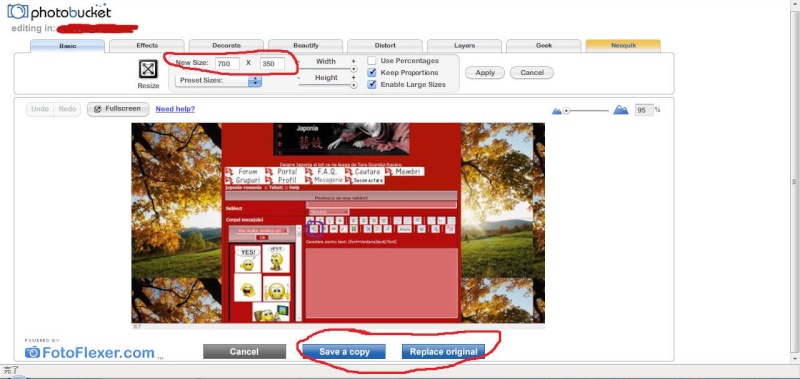The width and height of the screenshot is (800, 379).
Task: Switch to the Effects tab
Action: coord(147,46)
